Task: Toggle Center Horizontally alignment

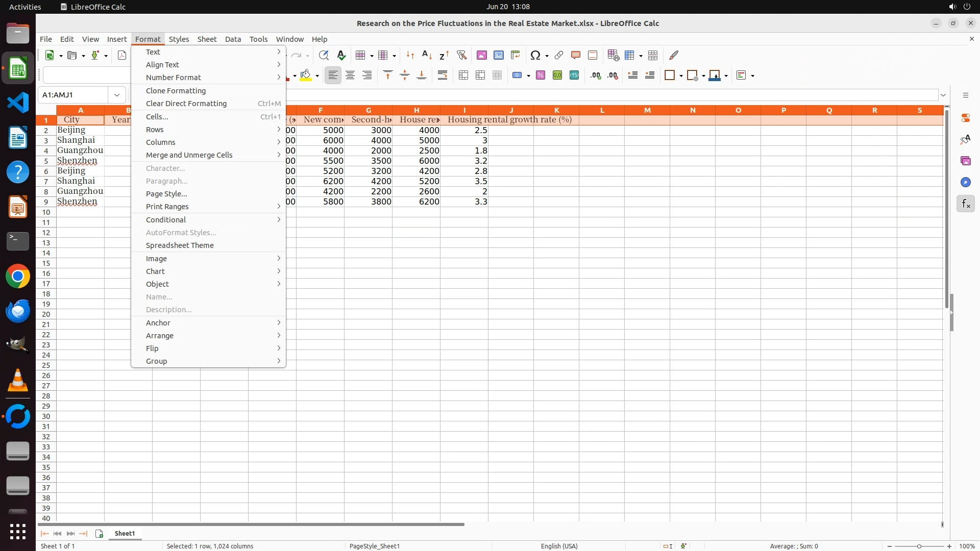Action: click(350, 76)
